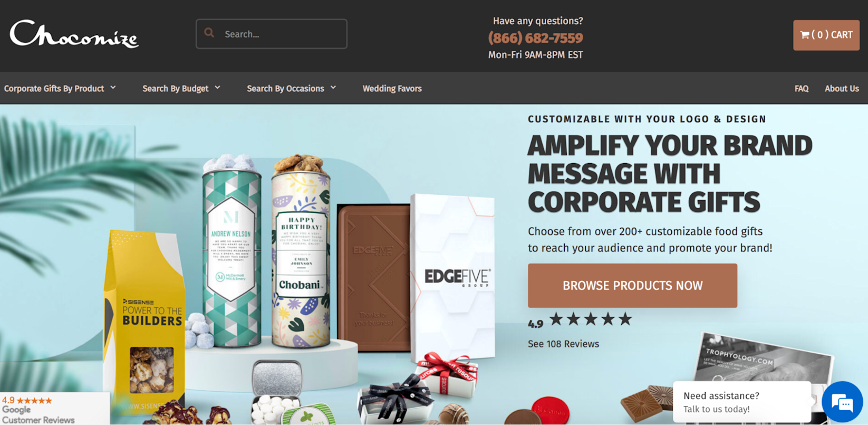Click the search magnifier icon
Image resolution: width=868 pixels, height=425 pixels.
coord(209,33)
